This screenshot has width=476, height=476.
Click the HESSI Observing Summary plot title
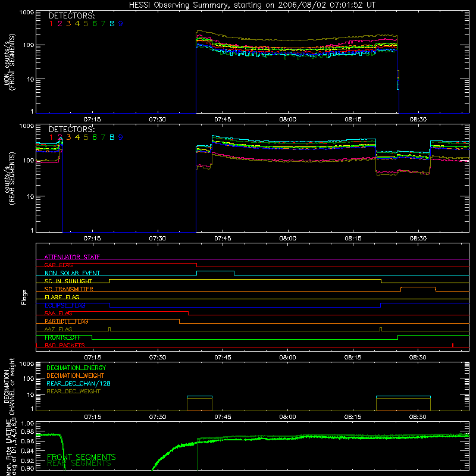pyautogui.click(x=252, y=5)
